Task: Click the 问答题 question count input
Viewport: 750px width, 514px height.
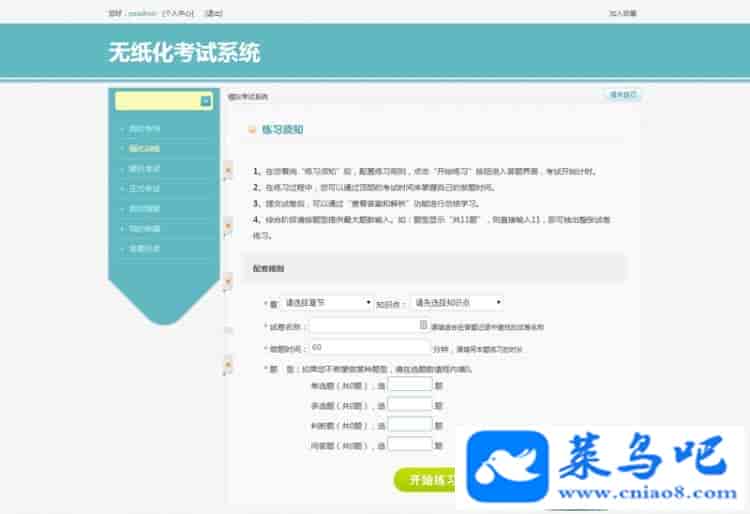Action: [410, 445]
